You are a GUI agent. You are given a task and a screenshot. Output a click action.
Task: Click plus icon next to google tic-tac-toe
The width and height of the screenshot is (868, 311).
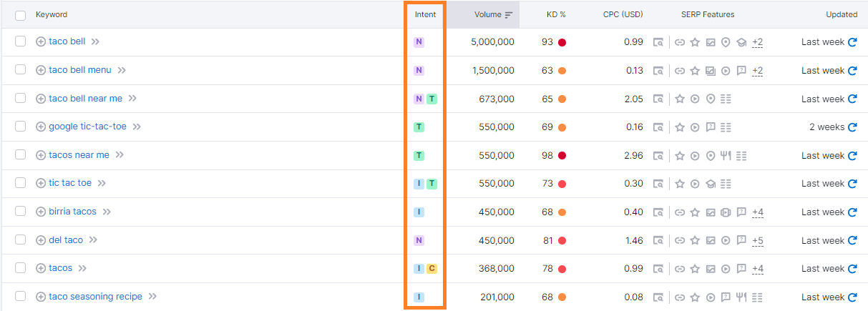point(41,127)
